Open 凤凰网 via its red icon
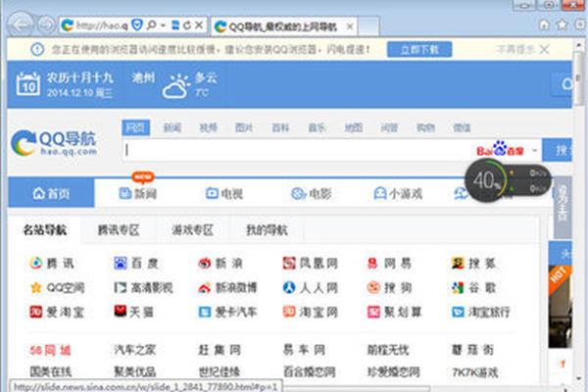Screen dimensions: 588x392 (x=289, y=264)
